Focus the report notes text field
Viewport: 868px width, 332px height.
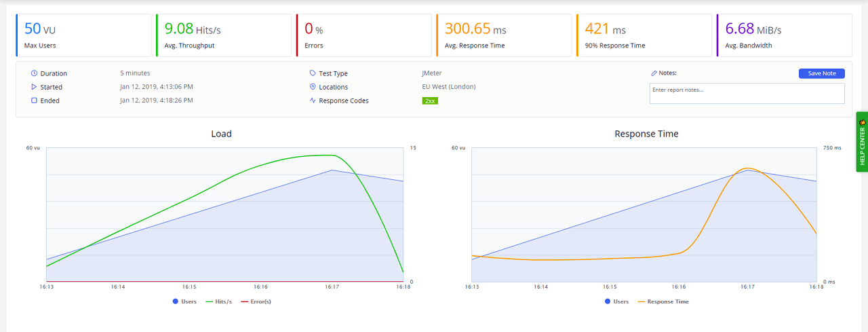(x=747, y=94)
